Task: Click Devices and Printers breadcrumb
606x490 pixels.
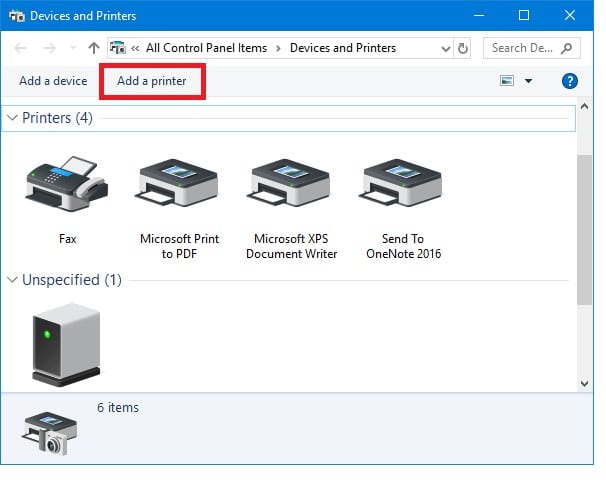Action: coord(343,48)
